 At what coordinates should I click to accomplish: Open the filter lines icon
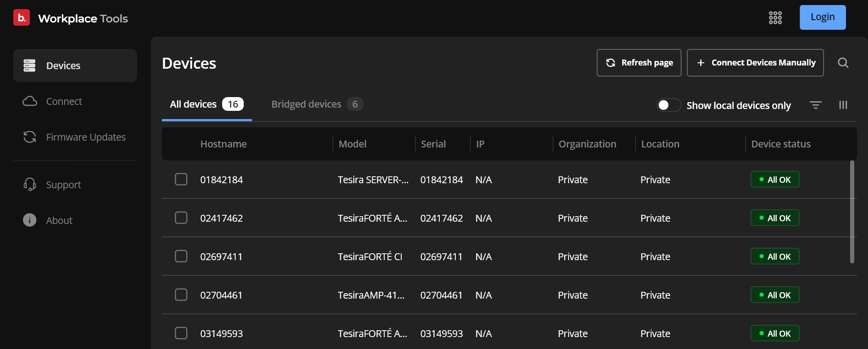point(815,105)
